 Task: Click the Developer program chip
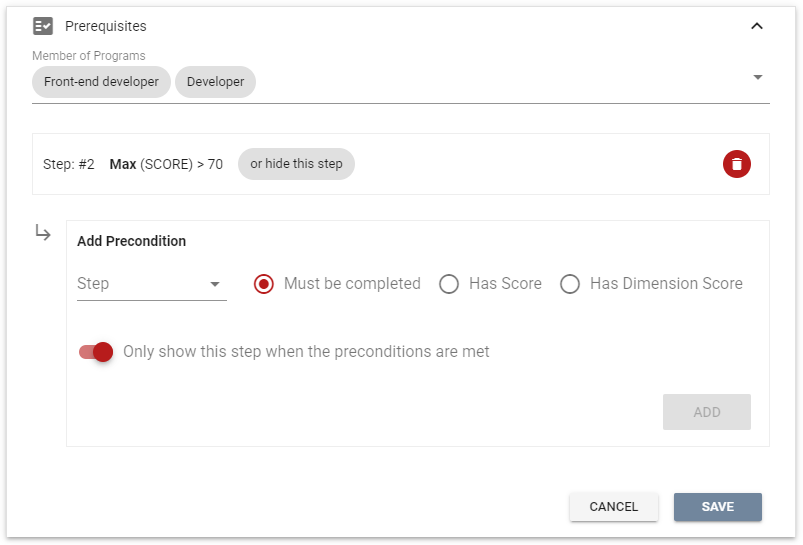click(215, 82)
